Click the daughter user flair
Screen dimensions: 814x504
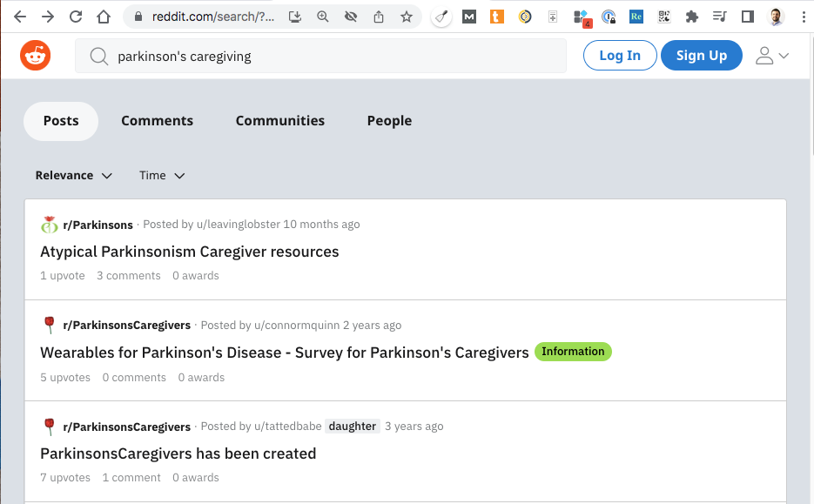tap(353, 427)
